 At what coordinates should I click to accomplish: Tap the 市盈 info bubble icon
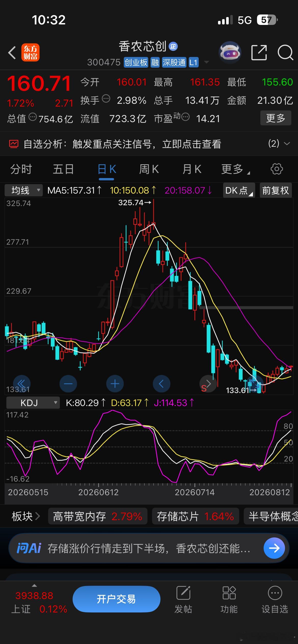coord(185,117)
